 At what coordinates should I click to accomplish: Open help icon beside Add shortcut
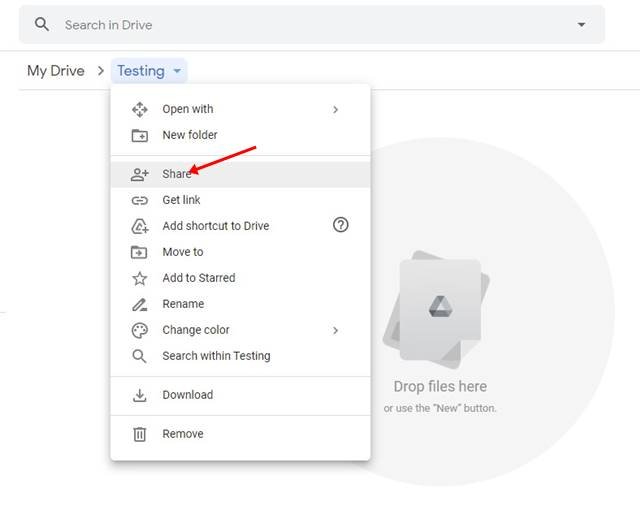340,225
